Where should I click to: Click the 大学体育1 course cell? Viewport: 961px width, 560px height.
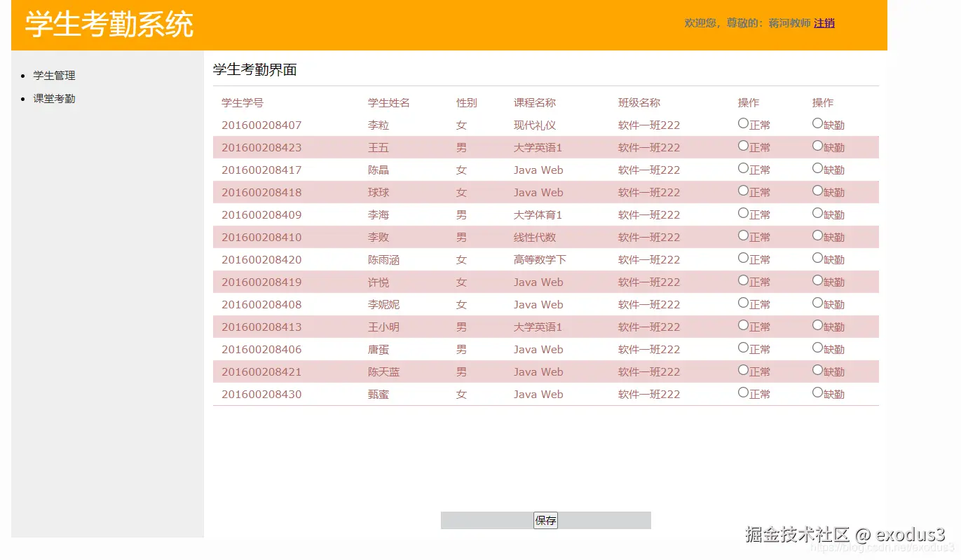[538, 215]
